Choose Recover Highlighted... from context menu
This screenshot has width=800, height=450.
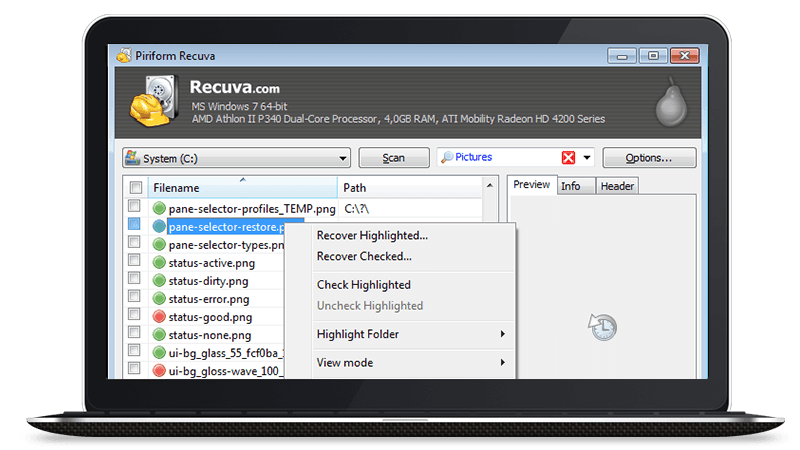click(x=372, y=236)
